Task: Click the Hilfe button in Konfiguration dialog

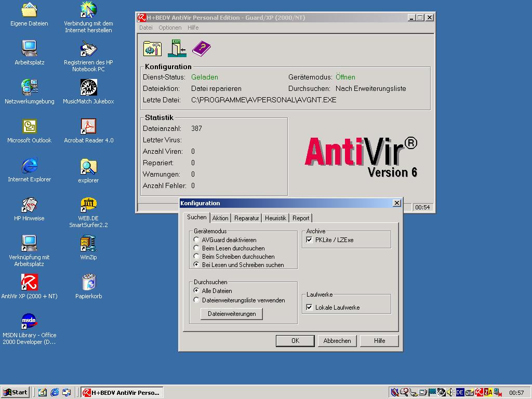Action: tap(379, 341)
